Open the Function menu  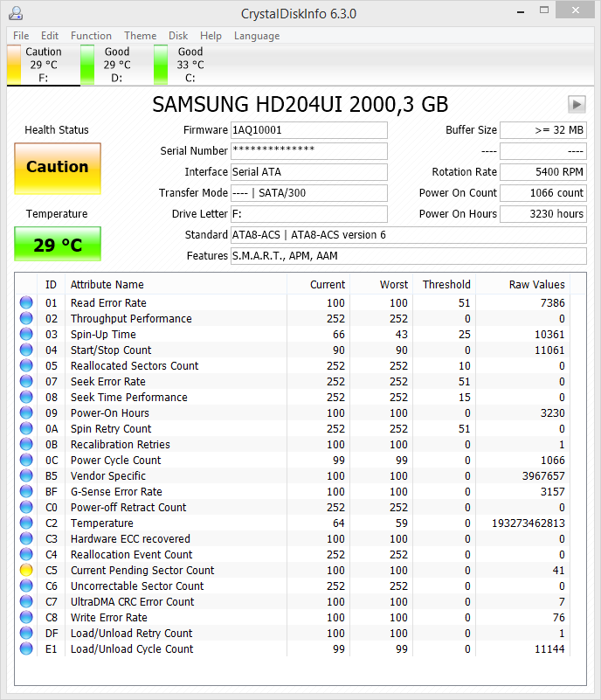[x=91, y=36]
